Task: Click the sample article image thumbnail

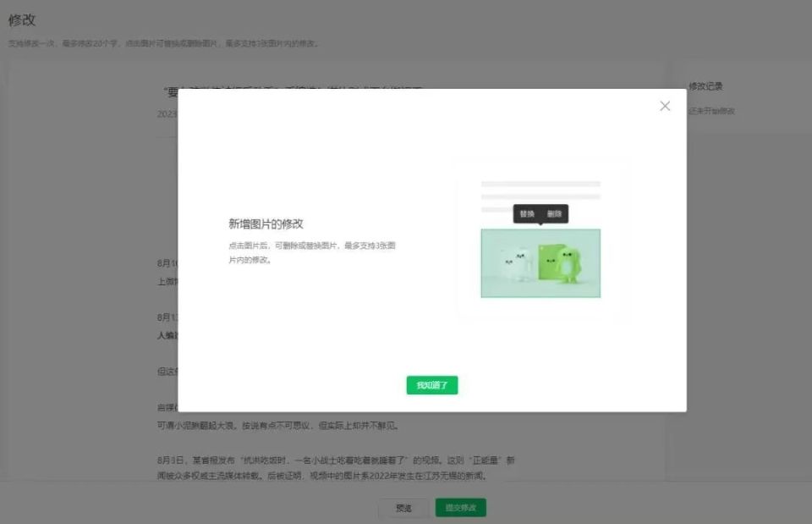Action: point(540,262)
